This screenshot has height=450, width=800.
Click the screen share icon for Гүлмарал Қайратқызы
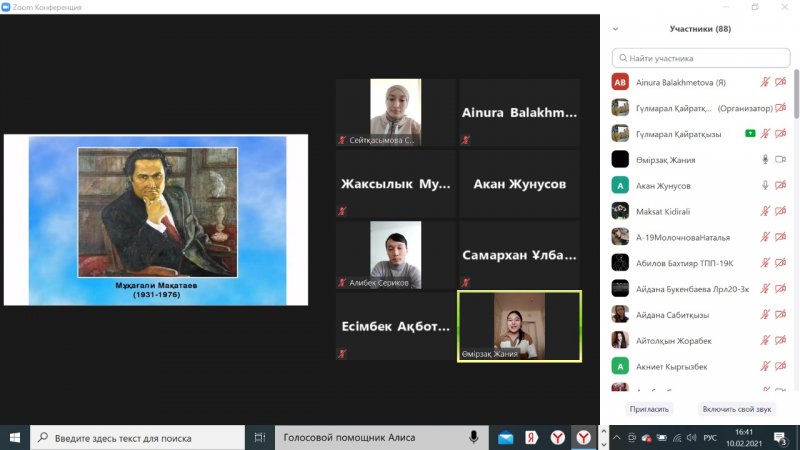(750, 134)
